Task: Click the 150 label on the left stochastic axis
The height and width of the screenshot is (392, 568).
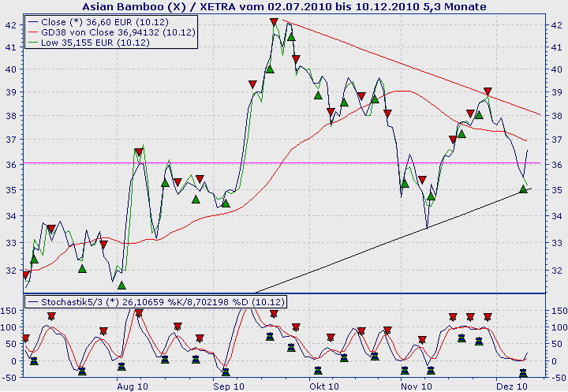Action: tap(9, 311)
